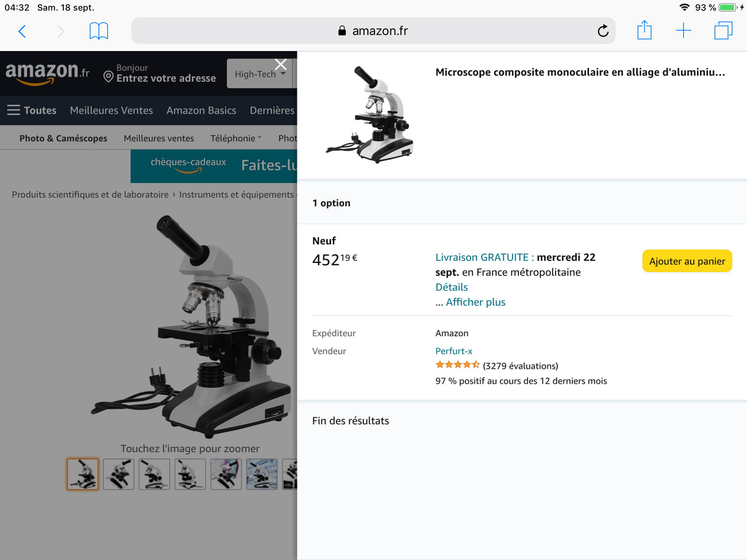Show all open tabs

coord(723,31)
